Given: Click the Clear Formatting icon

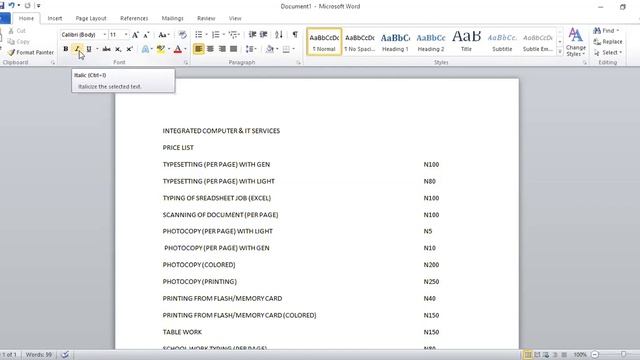Looking at the screenshot, I should point(182,35).
